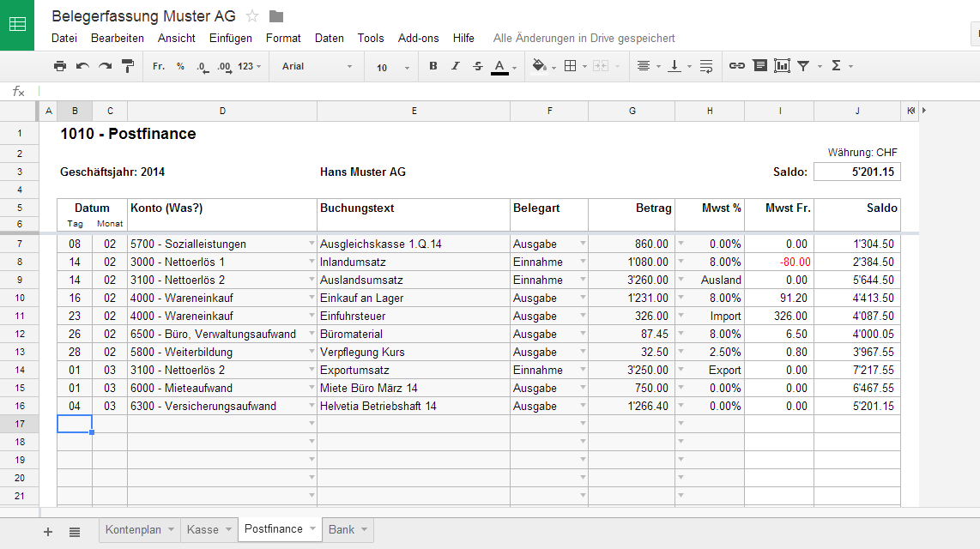Open the font size dropdown
Screen dimensions: 980x549
pyautogui.click(x=391, y=67)
